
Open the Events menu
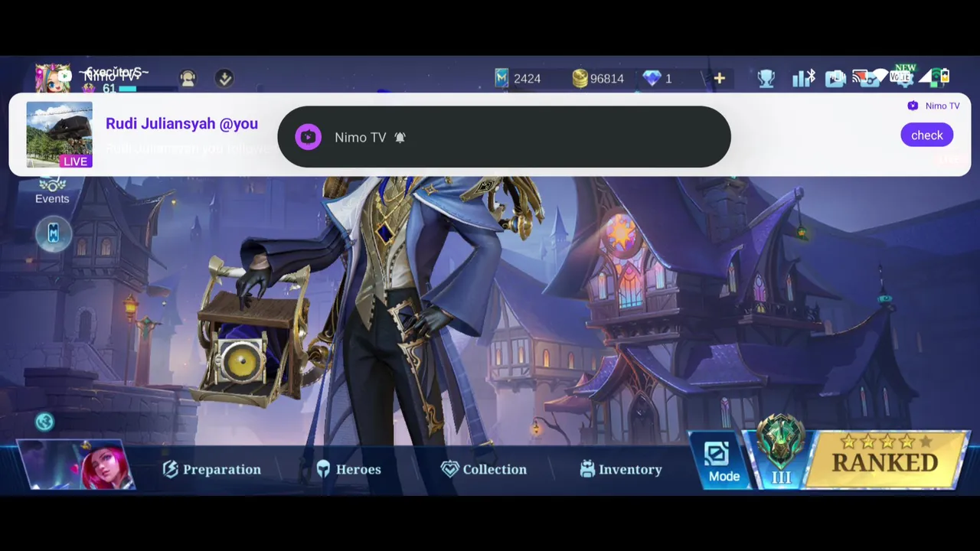pos(52,191)
